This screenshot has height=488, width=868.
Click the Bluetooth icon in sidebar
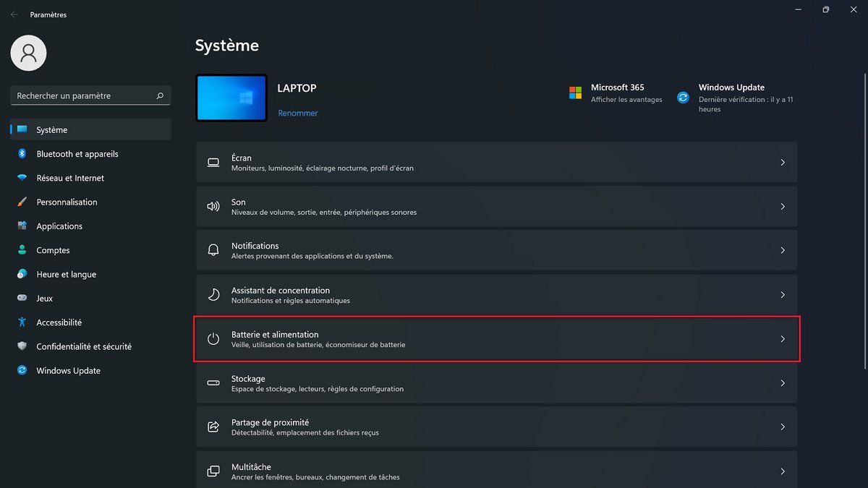click(x=22, y=154)
